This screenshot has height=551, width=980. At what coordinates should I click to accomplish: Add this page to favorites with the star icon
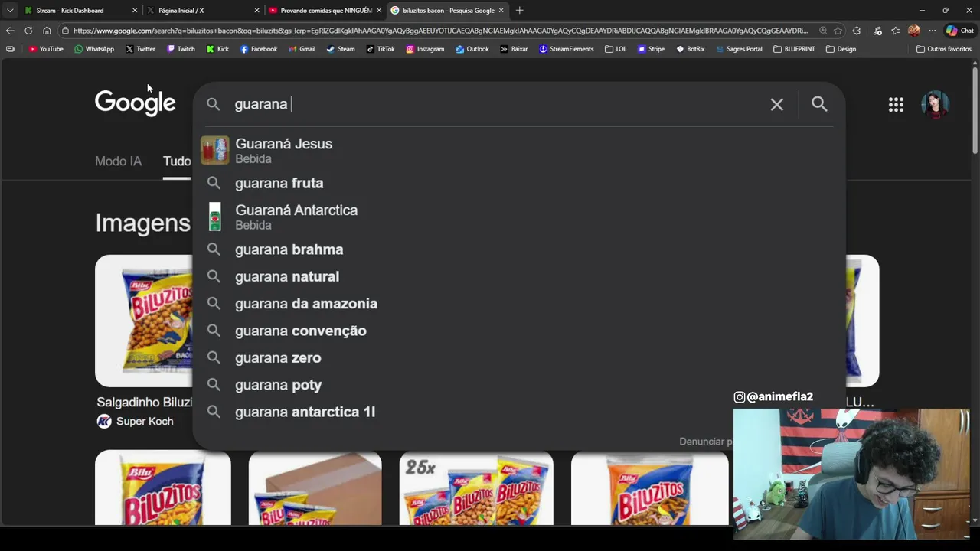coord(838,31)
